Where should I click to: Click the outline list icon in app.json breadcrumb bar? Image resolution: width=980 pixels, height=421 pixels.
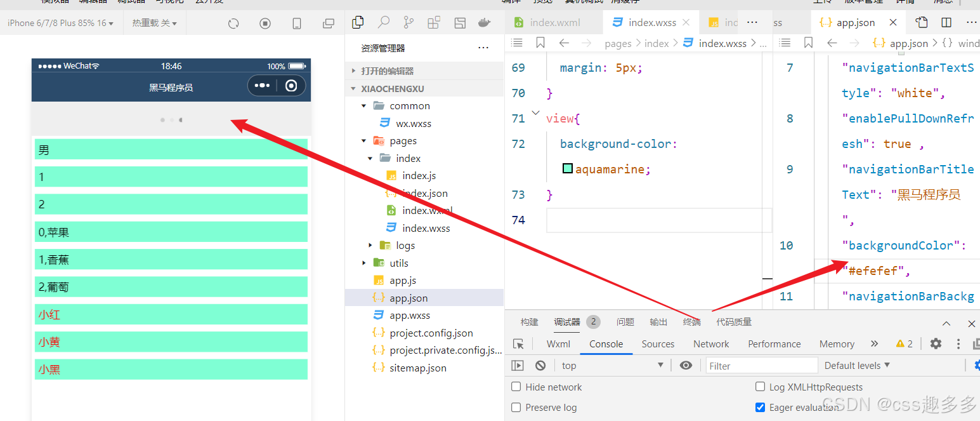pyautogui.click(x=785, y=43)
